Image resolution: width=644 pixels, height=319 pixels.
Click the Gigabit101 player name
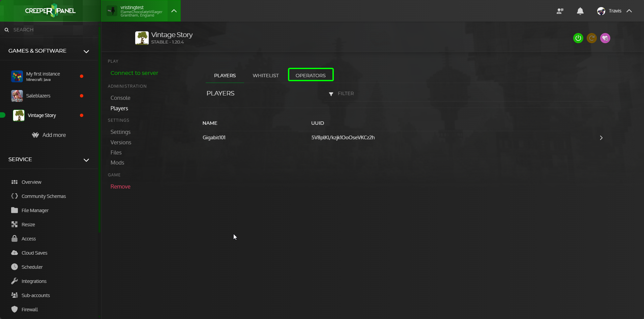[214, 138]
